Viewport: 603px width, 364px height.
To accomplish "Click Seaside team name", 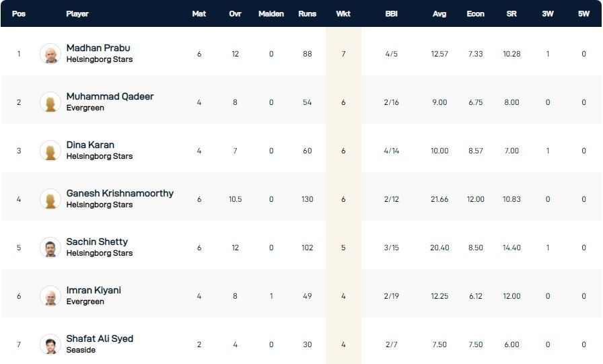I will pos(81,350).
